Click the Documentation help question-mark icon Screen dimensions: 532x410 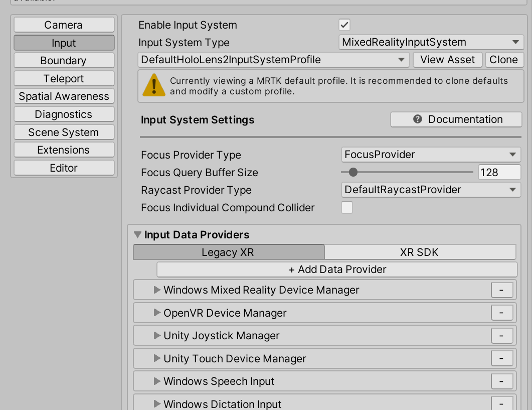(x=418, y=119)
